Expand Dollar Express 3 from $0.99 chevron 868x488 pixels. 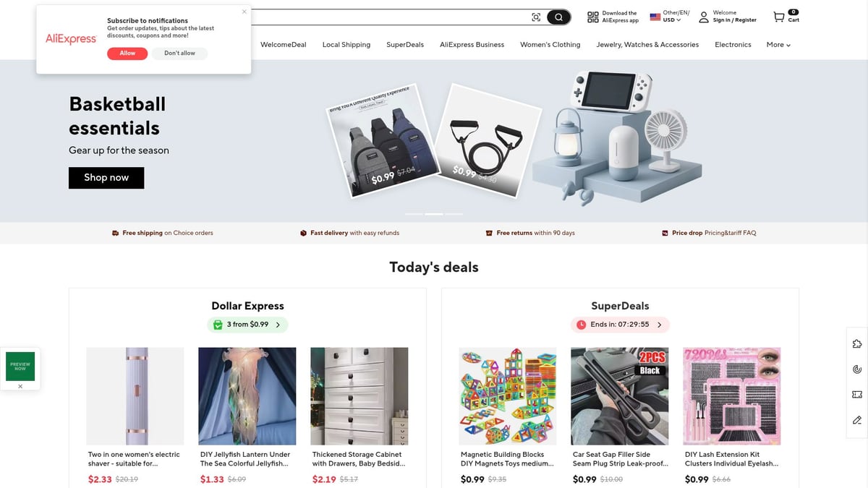point(278,325)
